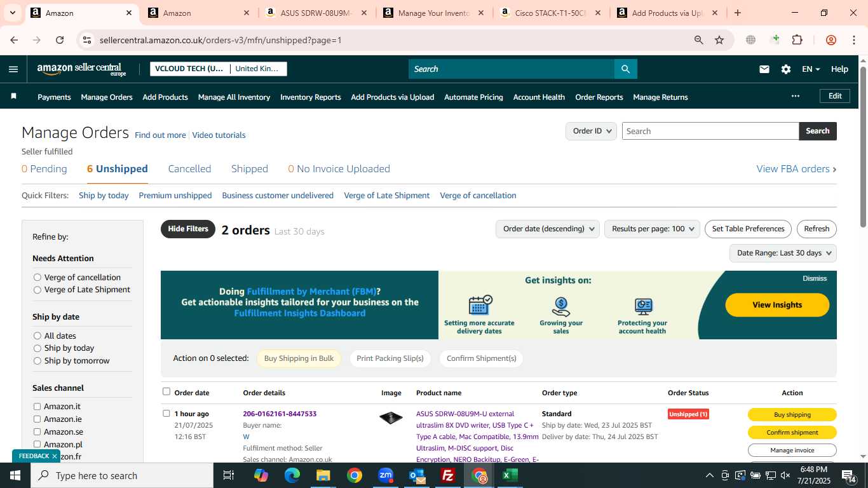Open the VCLOUD TECH United Kingdom account switcher
The width and height of the screenshot is (868, 488).
click(219, 69)
